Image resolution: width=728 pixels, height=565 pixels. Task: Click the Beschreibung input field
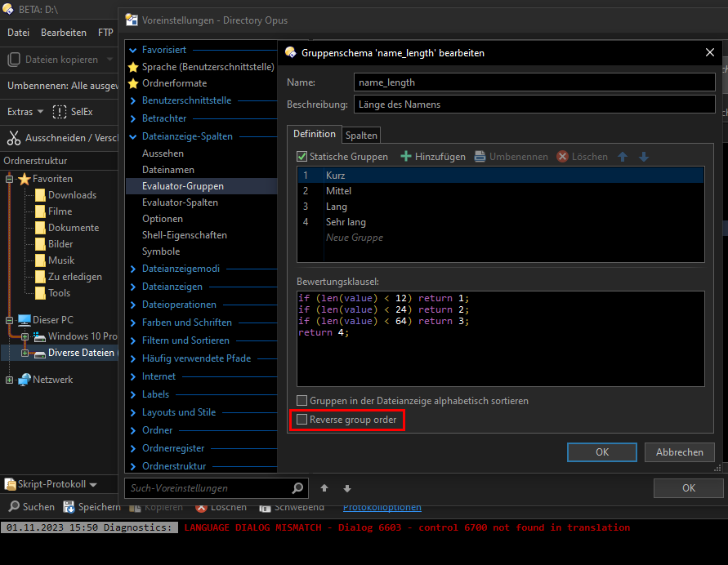coord(534,105)
